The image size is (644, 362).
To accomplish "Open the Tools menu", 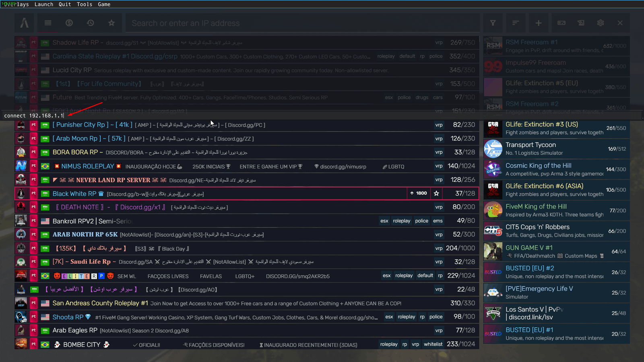I will pos(85,4).
